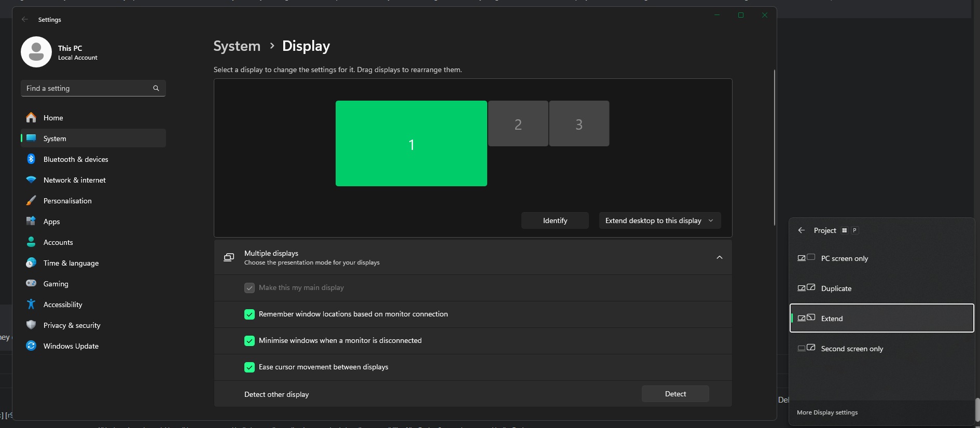The height and width of the screenshot is (428, 980).
Task: Select display 1 in arrangement
Action: tap(411, 144)
